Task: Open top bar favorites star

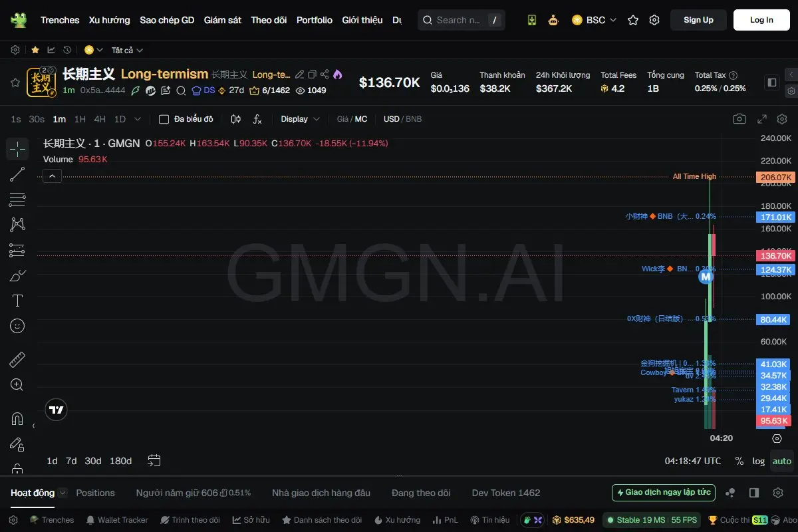Action: coord(633,20)
